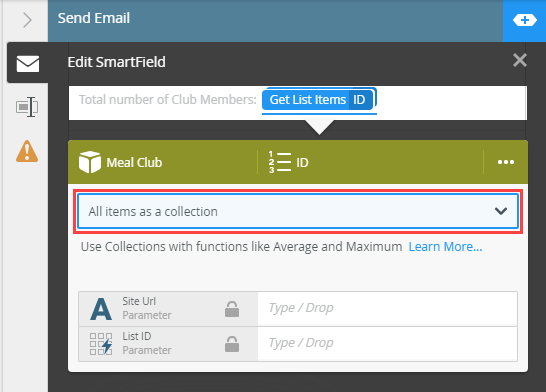Click the List ID grid lightning icon
Image resolution: width=546 pixels, height=392 pixels.
click(101, 344)
